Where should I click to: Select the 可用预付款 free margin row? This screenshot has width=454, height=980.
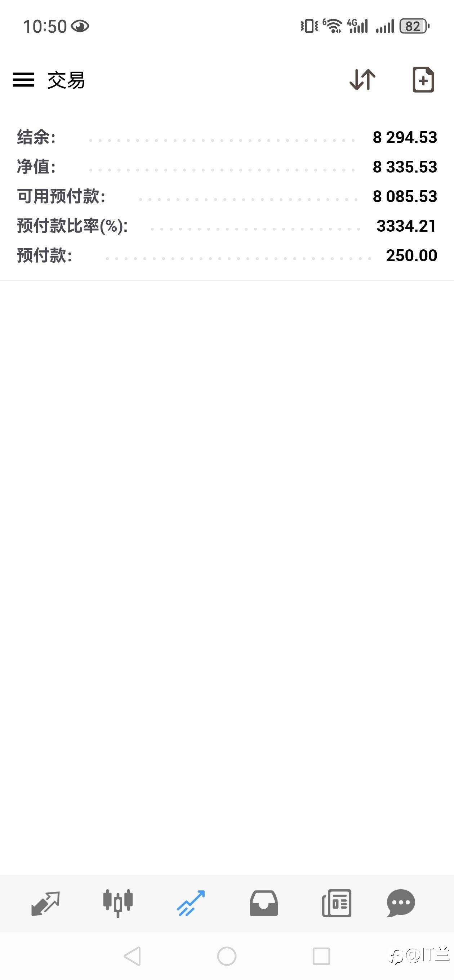pos(227,196)
